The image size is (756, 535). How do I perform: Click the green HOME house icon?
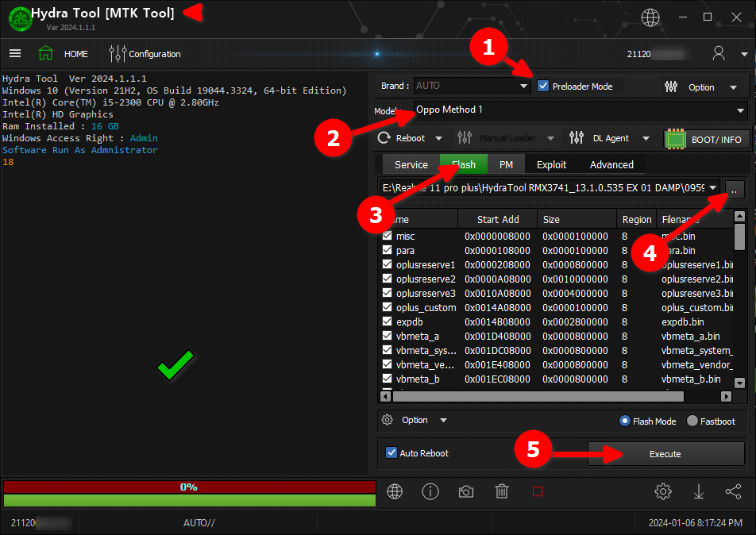[45, 53]
